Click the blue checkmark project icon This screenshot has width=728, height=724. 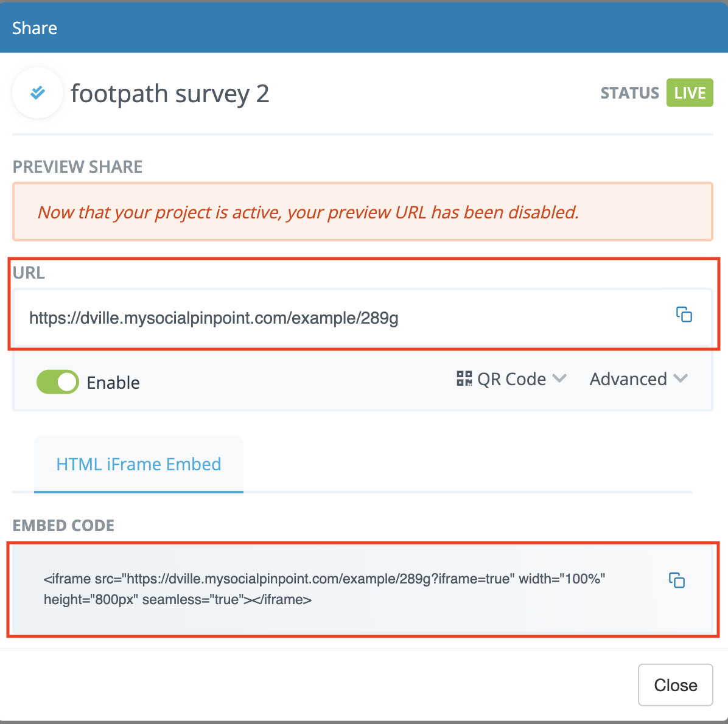tap(38, 93)
